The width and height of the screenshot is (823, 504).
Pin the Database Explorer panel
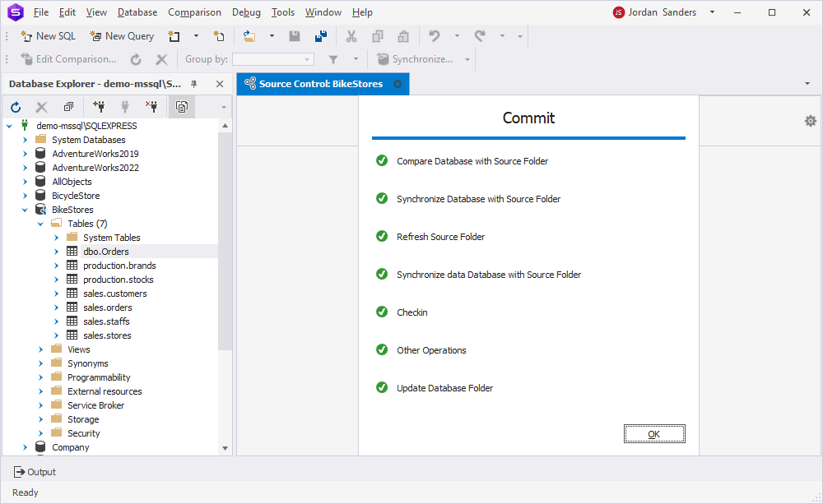coord(193,84)
